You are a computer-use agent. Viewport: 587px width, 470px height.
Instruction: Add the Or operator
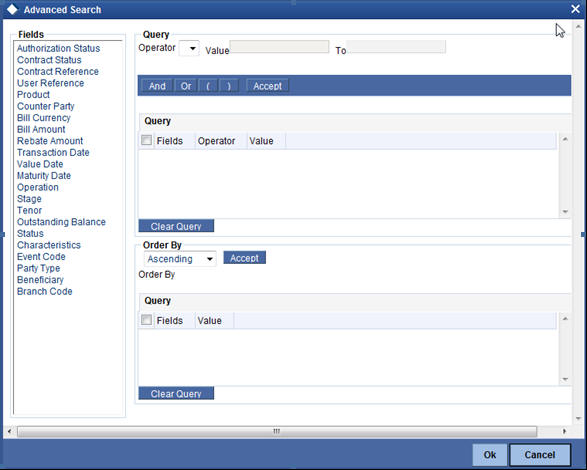coord(186,86)
